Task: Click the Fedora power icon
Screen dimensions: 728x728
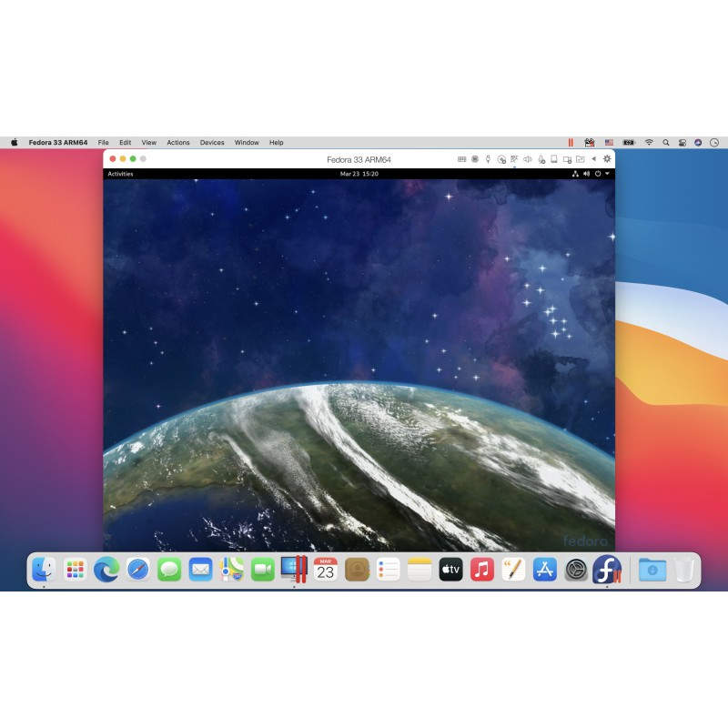Action: pyautogui.click(x=597, y=174)
